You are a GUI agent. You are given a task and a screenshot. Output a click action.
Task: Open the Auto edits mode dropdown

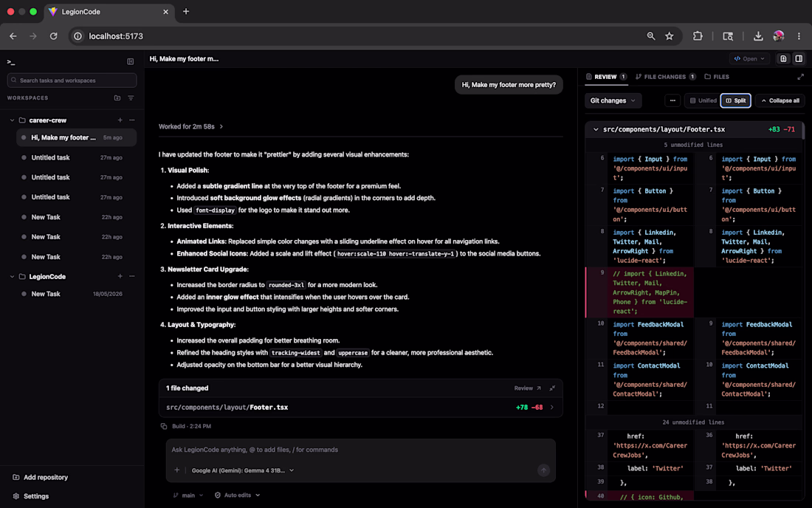click(x=237, y=495)
